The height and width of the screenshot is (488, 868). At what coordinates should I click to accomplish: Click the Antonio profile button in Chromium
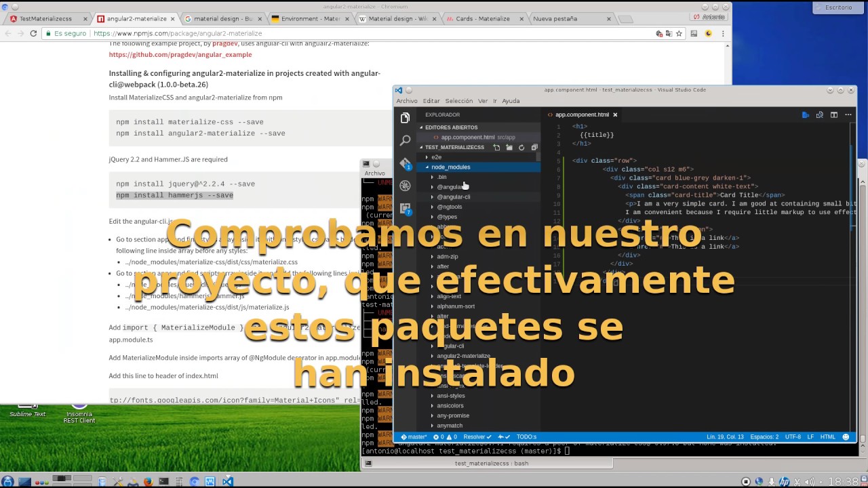pos(709,17)
